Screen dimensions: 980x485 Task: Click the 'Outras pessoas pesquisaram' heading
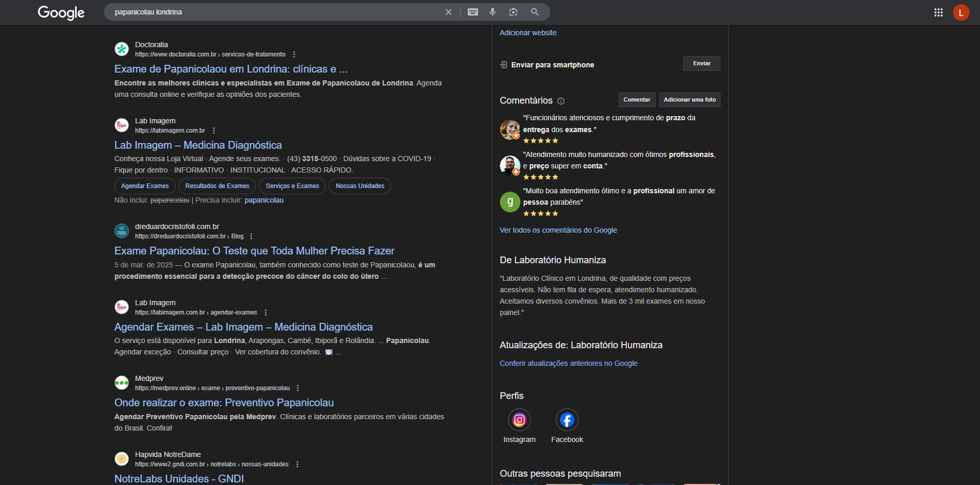[560, 474]
